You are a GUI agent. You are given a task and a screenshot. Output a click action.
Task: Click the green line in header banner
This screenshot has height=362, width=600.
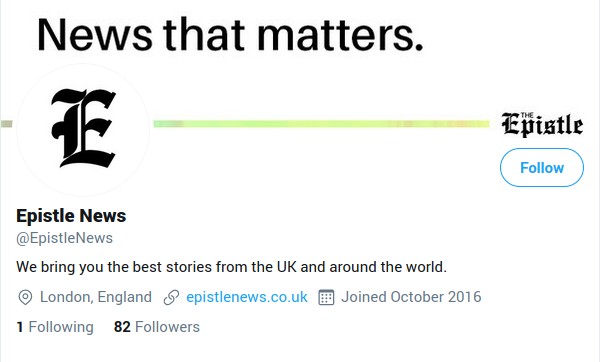321,124
